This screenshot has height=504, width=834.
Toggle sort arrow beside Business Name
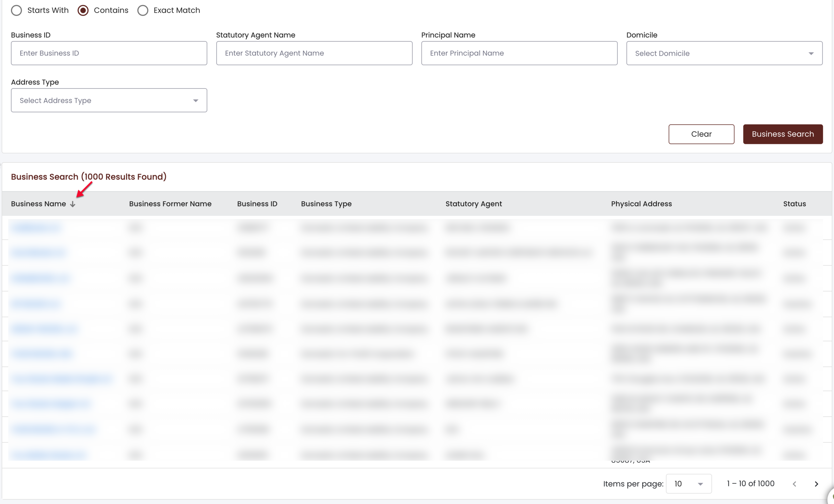[73, 204]
